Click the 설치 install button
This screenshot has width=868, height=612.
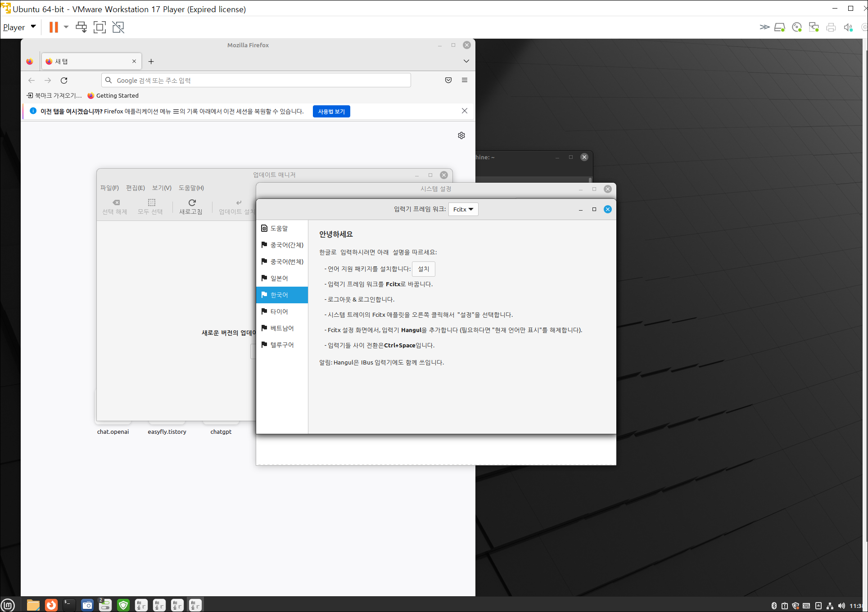pos(424,269)
